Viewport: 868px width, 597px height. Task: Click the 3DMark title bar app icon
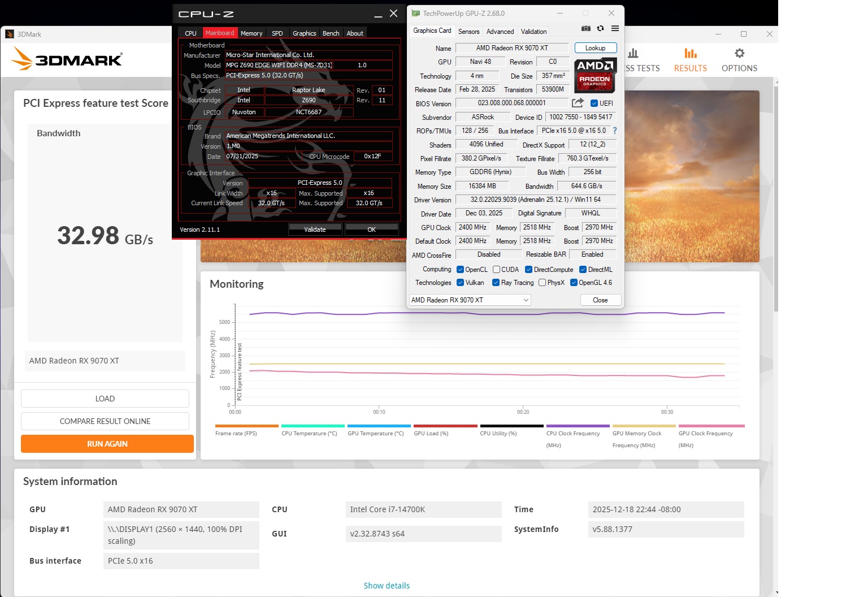pos(10,34)
